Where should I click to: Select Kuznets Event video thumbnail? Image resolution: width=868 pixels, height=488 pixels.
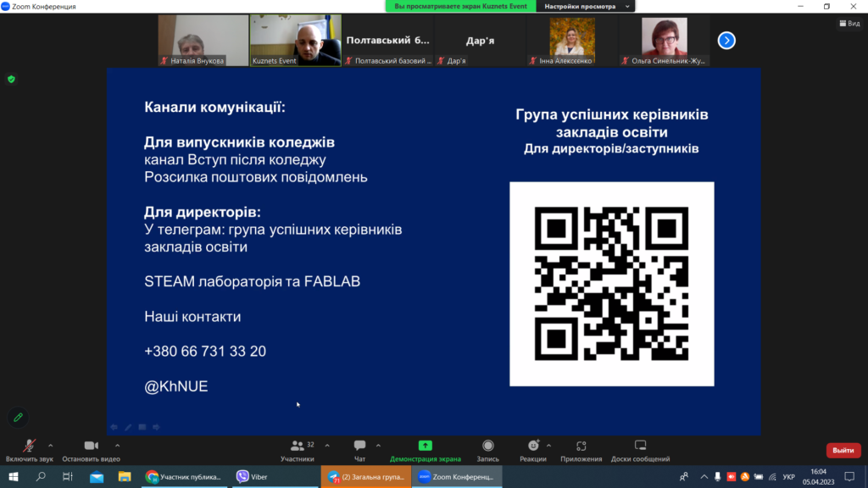tap(296, 41)
